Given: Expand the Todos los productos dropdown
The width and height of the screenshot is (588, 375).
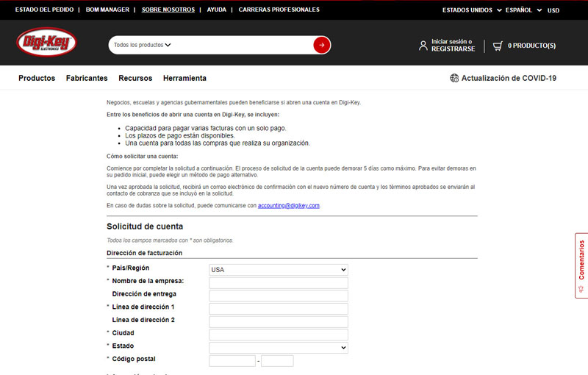Looking at the screenshot, I should click(143, 45).
